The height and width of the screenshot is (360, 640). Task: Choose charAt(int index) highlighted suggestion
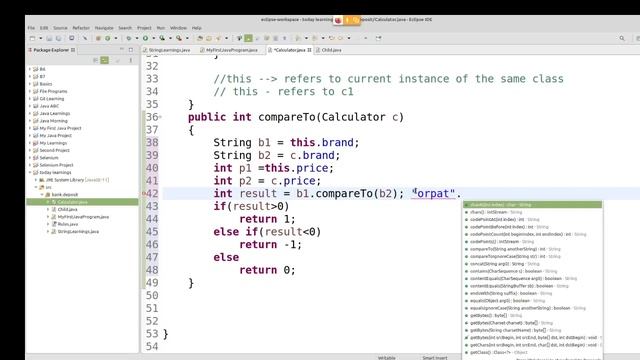[532, 204]
